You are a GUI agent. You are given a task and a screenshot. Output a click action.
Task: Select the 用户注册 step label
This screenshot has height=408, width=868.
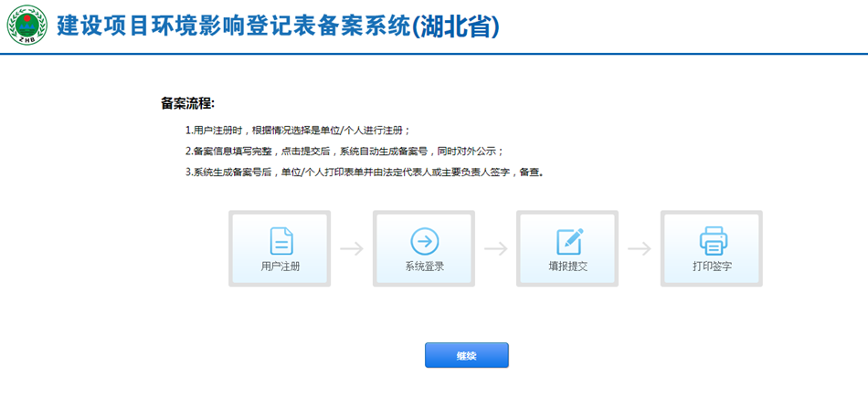281,267
